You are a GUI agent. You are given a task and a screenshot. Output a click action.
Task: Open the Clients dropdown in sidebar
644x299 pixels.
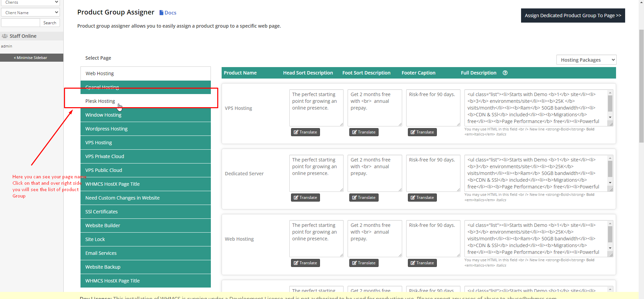pos(30,3)
